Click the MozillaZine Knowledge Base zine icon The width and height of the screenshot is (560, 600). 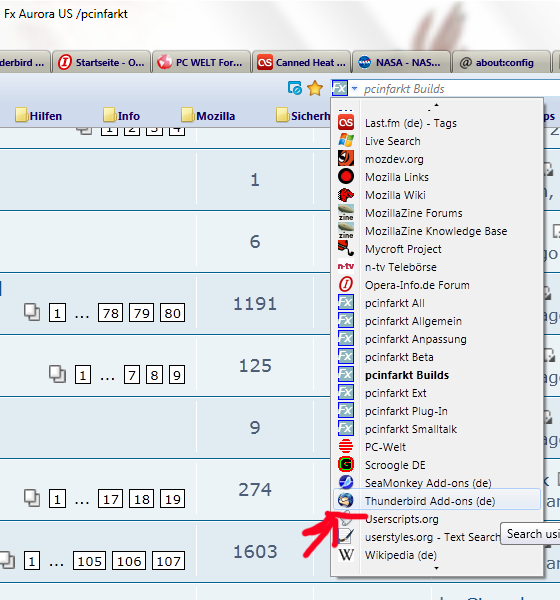coord(346,231)
